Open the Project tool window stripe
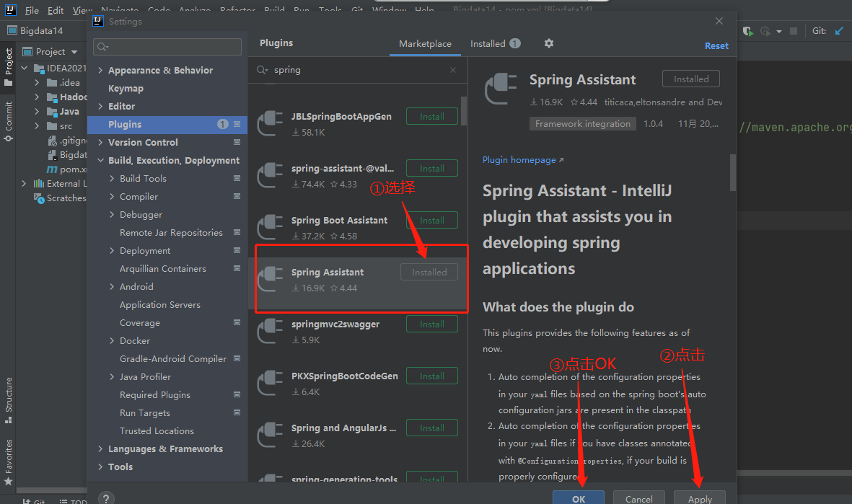The height and width of the screenshot is (504, 852). coord(8,67)
